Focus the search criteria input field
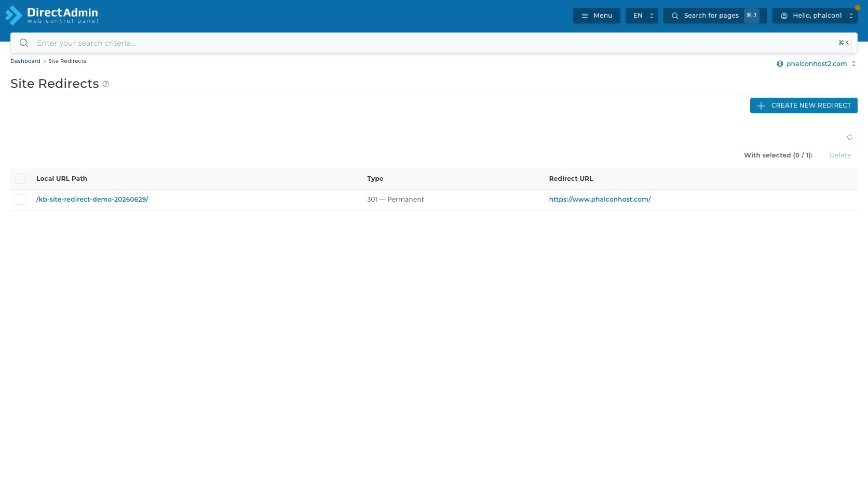 pyautogui.click(x=434, y=43)
